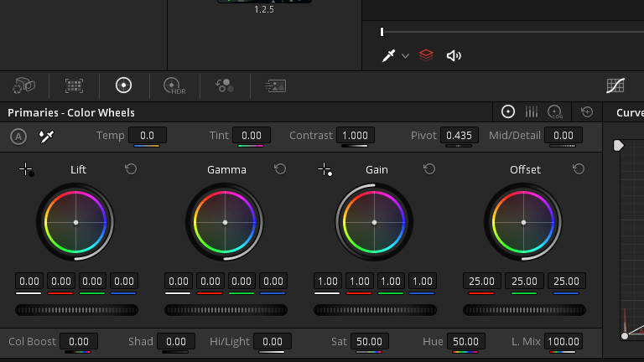Mute the viewer audio
The image size is (644, 362).
point(454,55)
